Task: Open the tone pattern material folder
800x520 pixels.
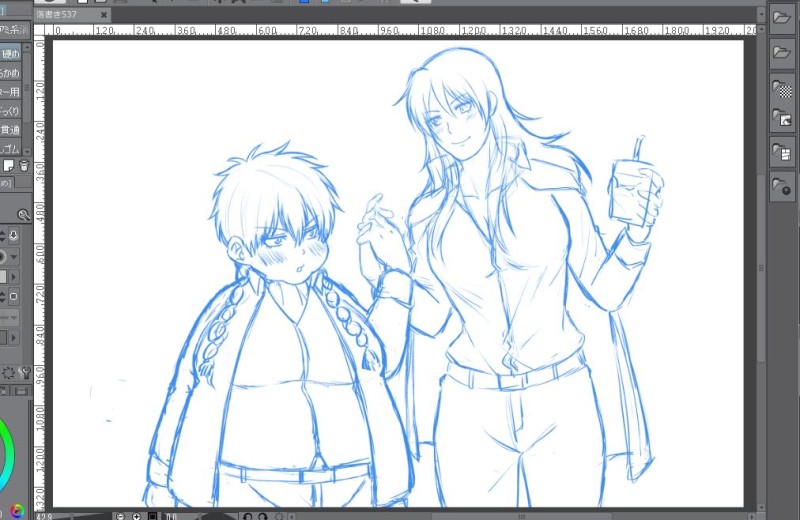Action: (x=782, y=90)
